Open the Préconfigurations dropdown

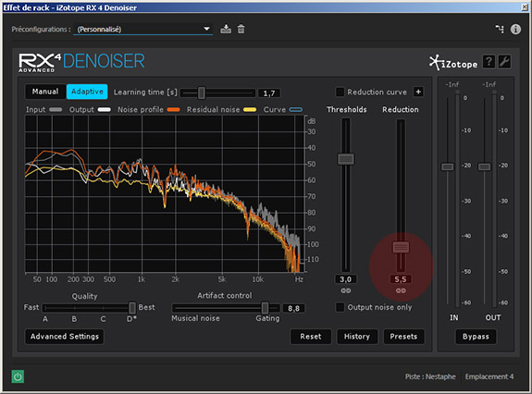pyautogui.click(x=142, y=30)
